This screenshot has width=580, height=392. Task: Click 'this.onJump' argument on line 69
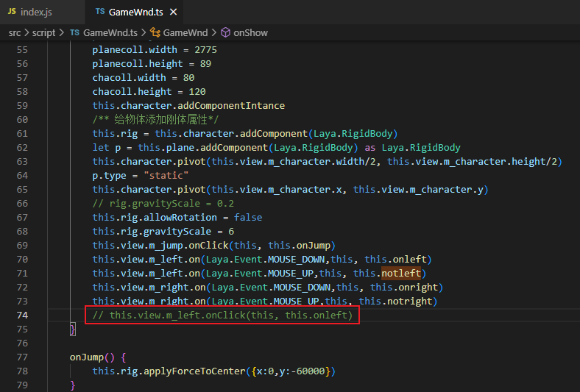point(300,246)
